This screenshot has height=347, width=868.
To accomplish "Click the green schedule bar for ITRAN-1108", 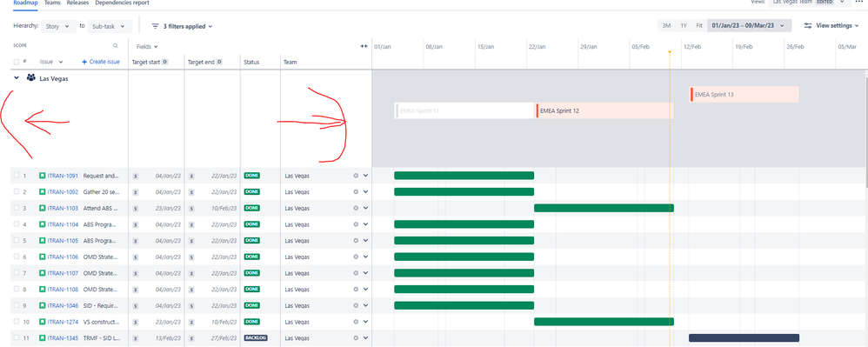I will [464, 289].
